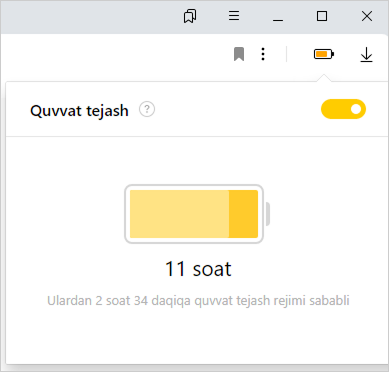Click the vertical toolbar separator line
This screenshot has height=372, width=389.
click(x=286, y=54)
